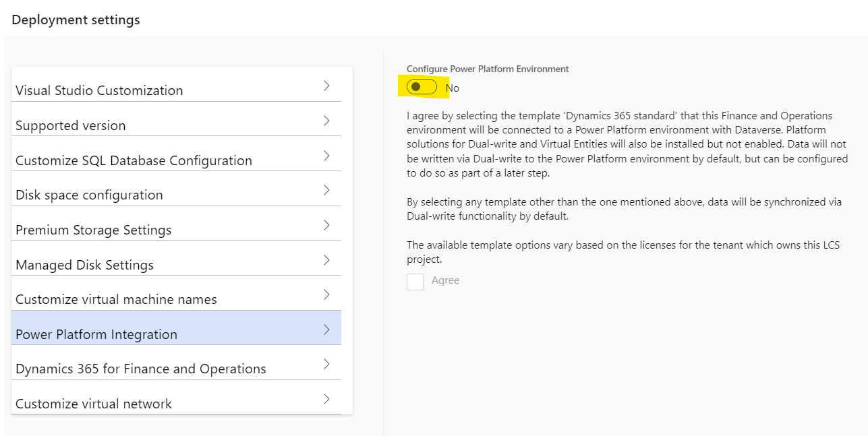Click chevron beside Customize virtual machine names
Viewport: 868px width, 436px height.
coord(326,294)
